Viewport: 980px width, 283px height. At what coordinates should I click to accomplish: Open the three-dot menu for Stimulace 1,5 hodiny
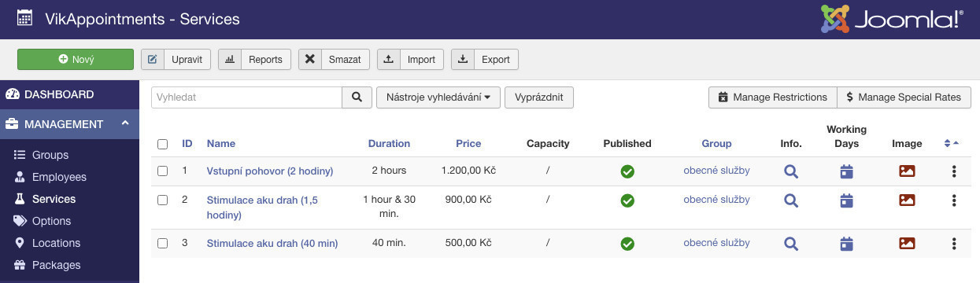click(x=954, y=200)
